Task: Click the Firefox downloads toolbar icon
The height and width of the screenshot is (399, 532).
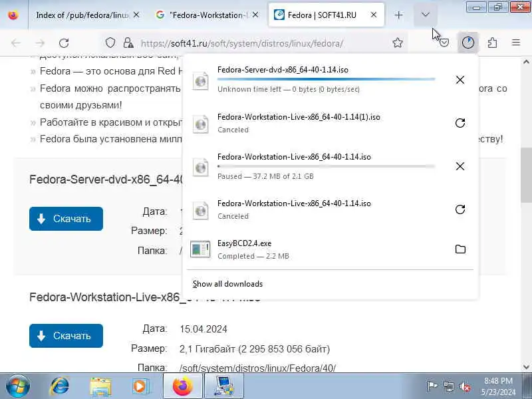Action: [468, 43]
